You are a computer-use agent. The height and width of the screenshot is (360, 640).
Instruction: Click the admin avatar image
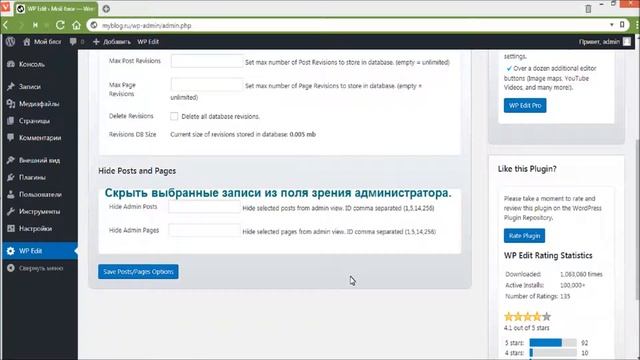627,42
